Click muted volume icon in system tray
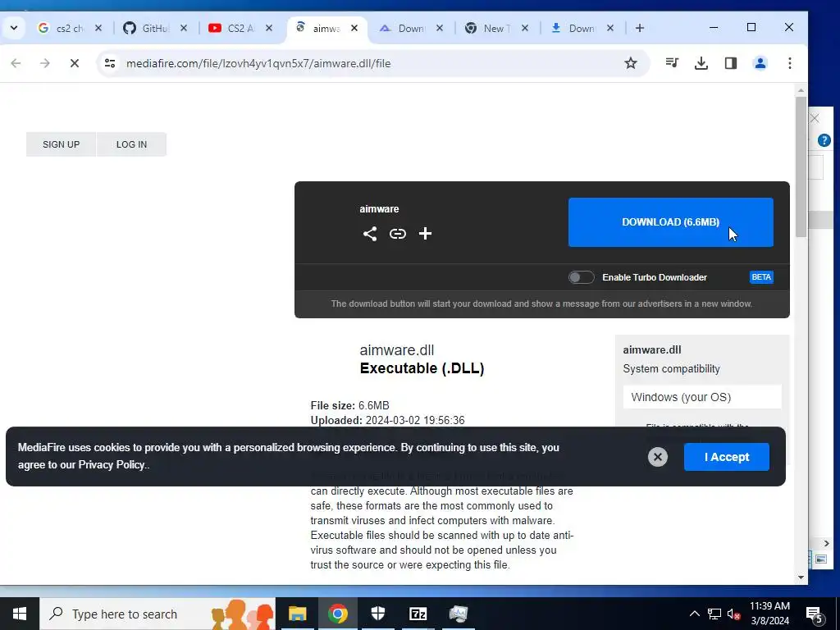The width and height of the screenshot is (840, 630). (734, 614)
